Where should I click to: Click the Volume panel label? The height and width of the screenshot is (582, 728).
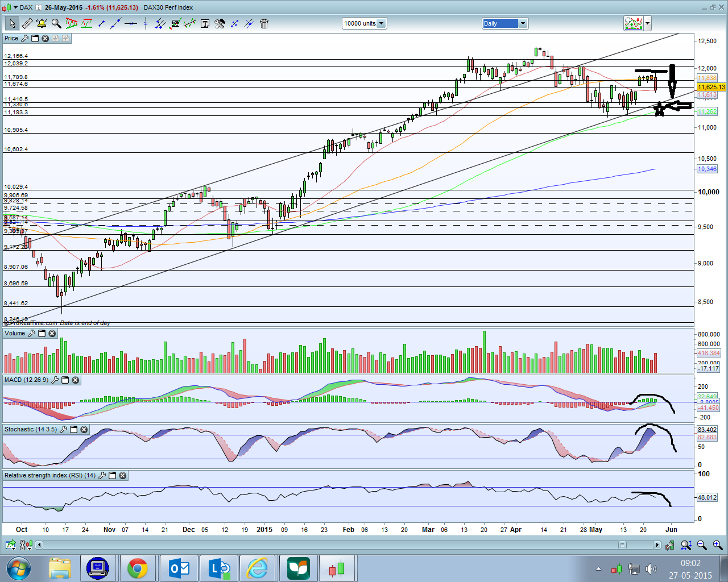15,333
